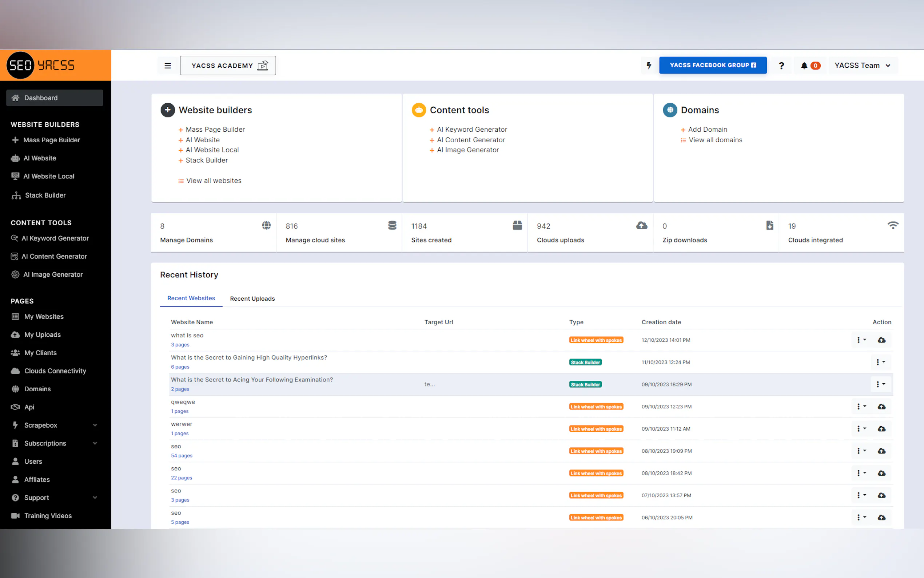This screenshot has height=578, width=924.
Task: Click the YACSS Facebook Group button
Action: point(712,65)
